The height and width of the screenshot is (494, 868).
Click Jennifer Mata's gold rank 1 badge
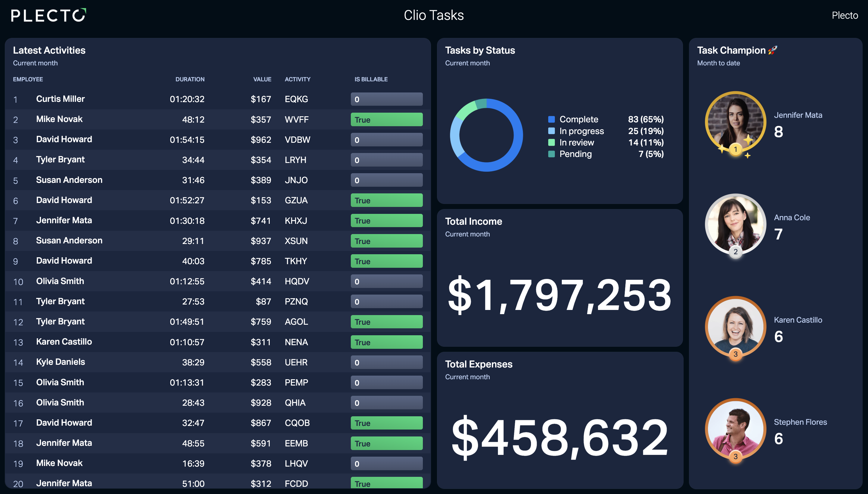(735, 149)
